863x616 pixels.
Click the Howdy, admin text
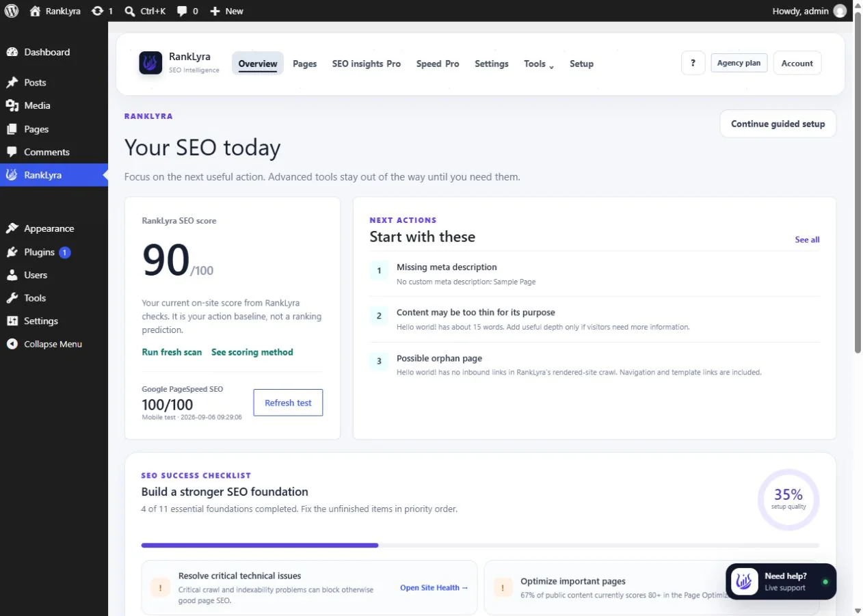(800, 11)
